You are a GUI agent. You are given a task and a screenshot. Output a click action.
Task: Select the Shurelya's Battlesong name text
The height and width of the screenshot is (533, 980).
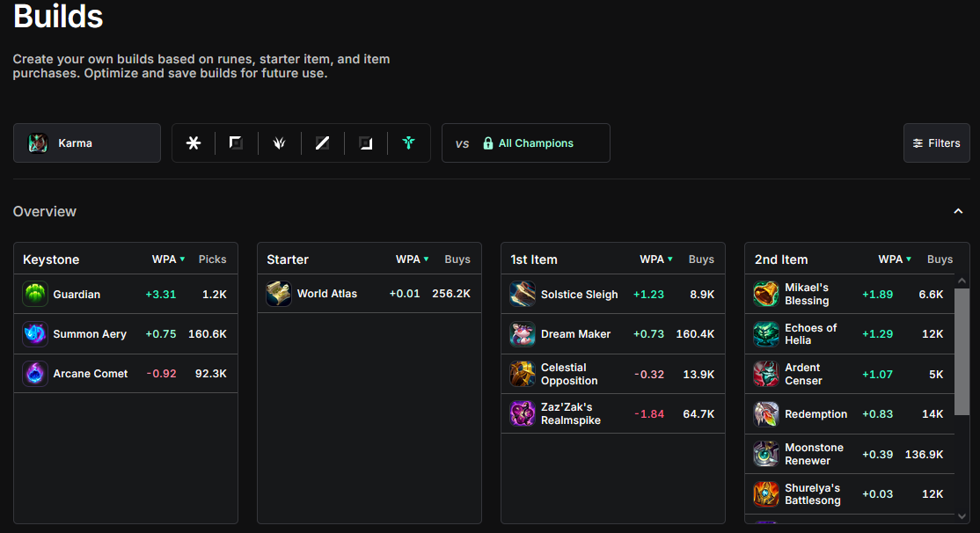click(813, 493)
